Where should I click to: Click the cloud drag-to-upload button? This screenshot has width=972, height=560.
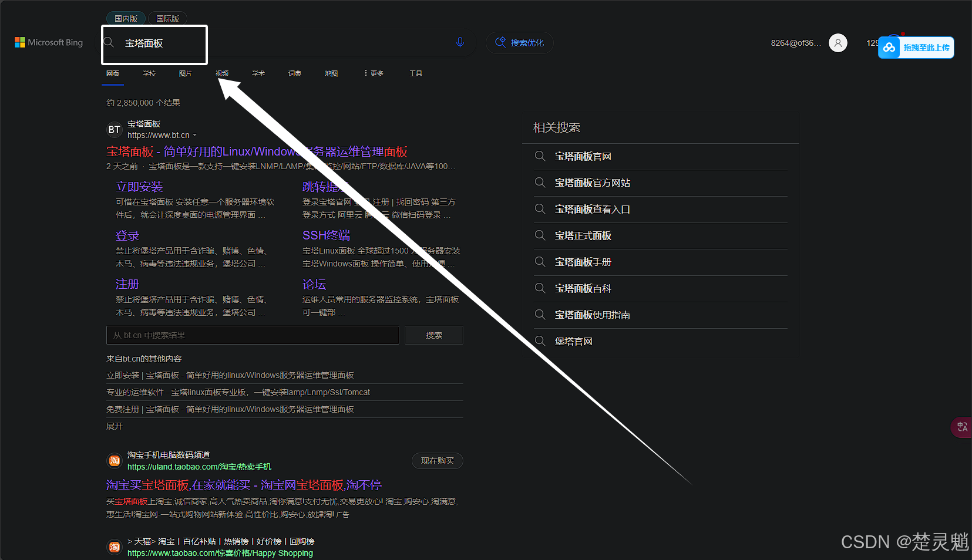(916, 48)
